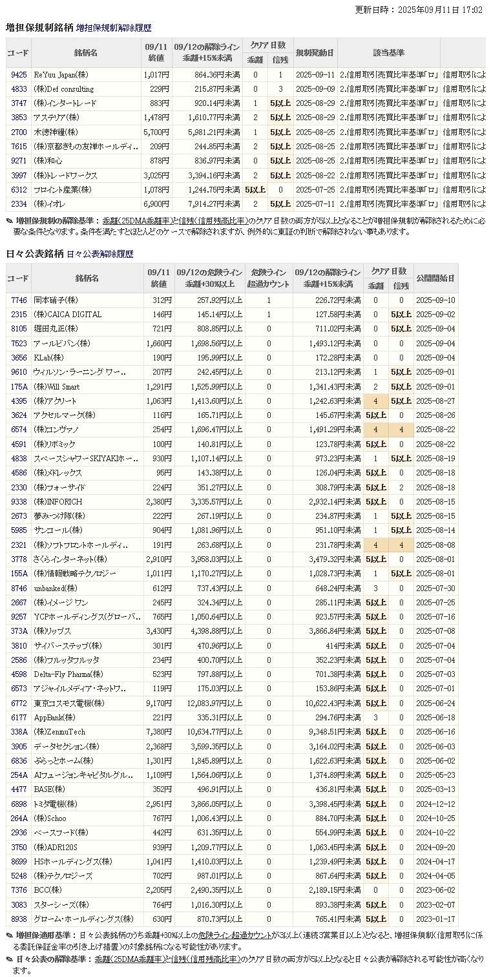Viewport: 491px width, 980px height.
Task: Select the ReYuu Japan(株) name cell
Action: (86, 75)
